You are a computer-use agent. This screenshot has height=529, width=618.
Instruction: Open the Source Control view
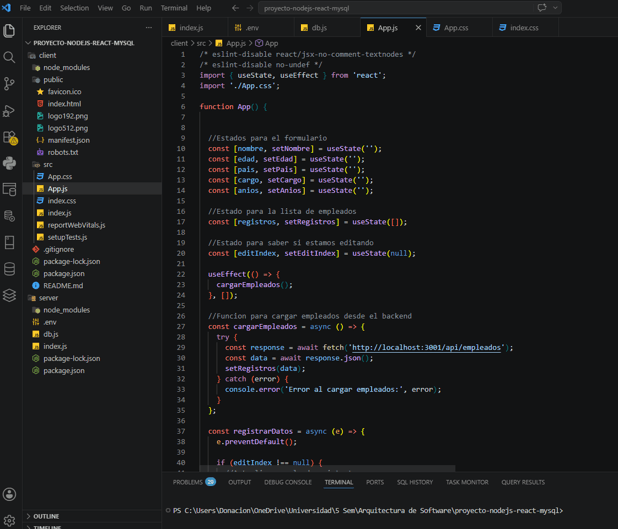9,84
